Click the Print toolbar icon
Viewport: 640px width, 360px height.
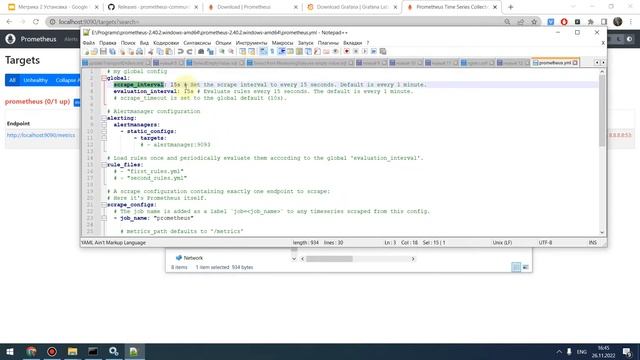coord(139,51)
